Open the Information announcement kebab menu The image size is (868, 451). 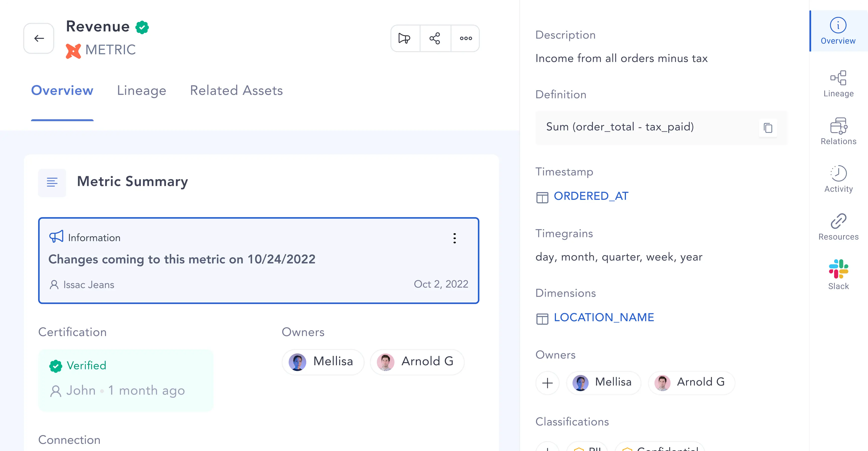coord(455,238)
